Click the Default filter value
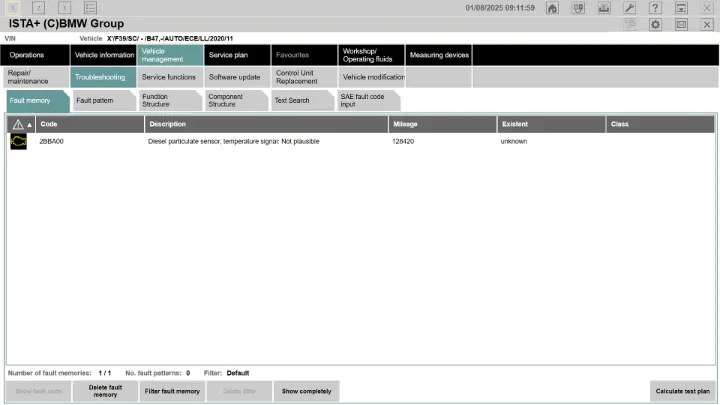 (x=238, y=373)
